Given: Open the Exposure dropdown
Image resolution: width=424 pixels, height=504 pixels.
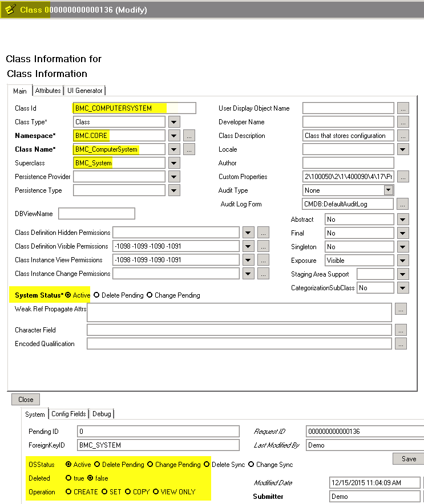Looking at the screenshot, I should coord(403,261).
